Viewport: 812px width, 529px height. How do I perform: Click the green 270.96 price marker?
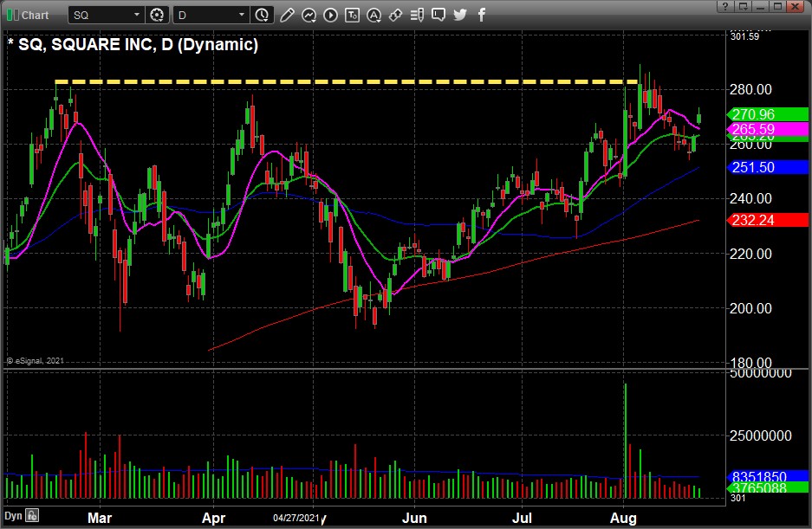(768, 114)
